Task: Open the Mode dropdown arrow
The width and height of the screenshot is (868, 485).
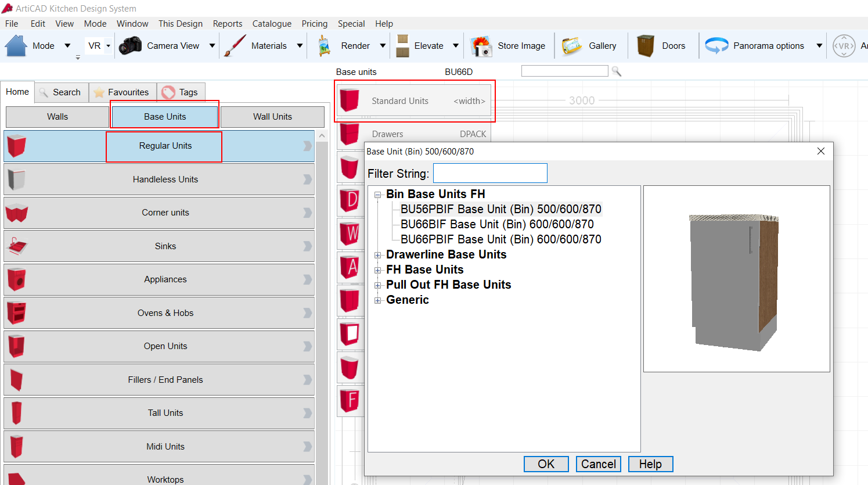Action: click(x=67, y=46)
